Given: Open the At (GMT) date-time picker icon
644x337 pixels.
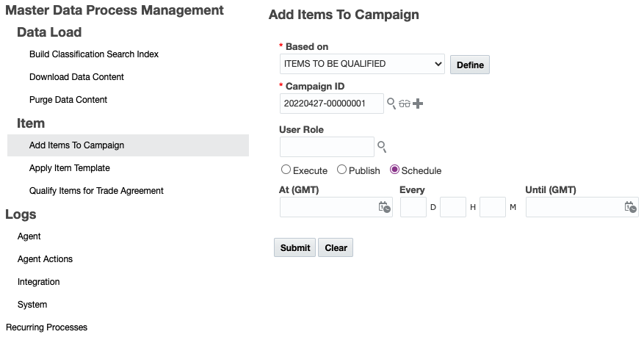Looking at the screenshot, I should 384,207.
